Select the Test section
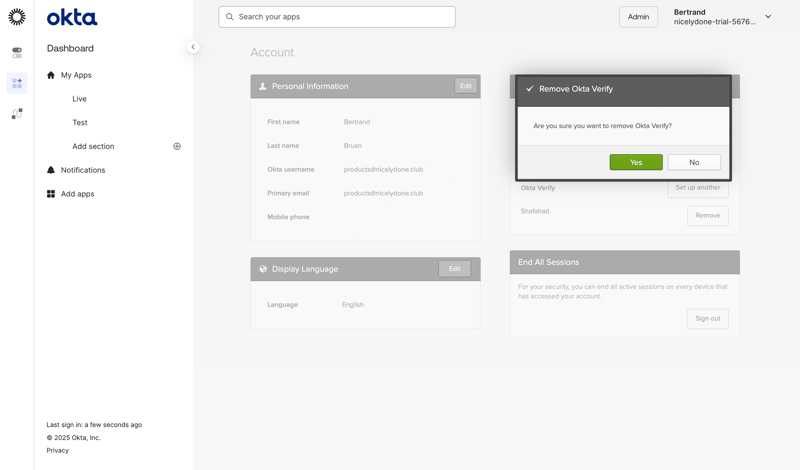800x470 pixels. (x=80, y=122)
